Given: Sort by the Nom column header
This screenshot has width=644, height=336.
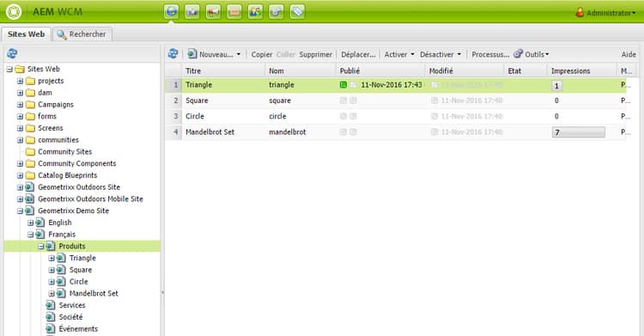Looking at the screenshot, I should coord(301,70).
